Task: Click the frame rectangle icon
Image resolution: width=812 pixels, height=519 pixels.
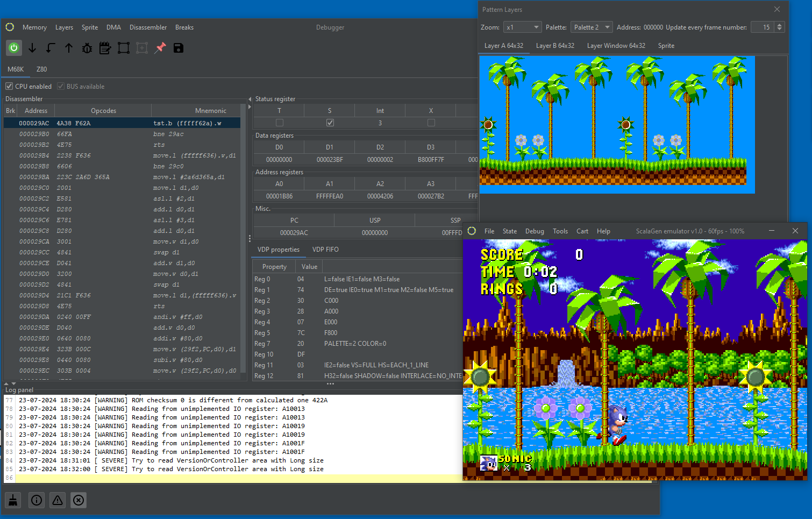Action: point(124,48)
